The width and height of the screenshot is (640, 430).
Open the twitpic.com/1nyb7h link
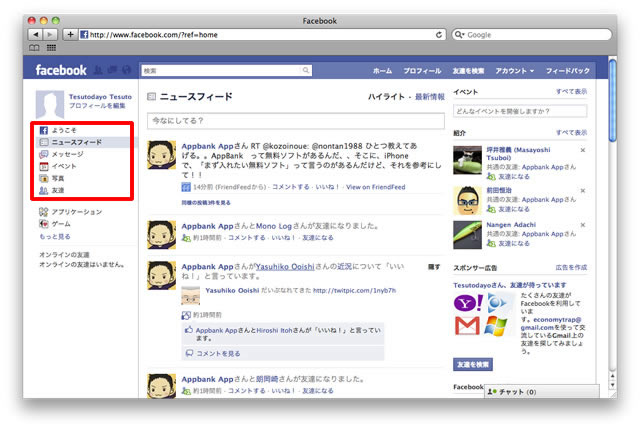tap(354, 290)
